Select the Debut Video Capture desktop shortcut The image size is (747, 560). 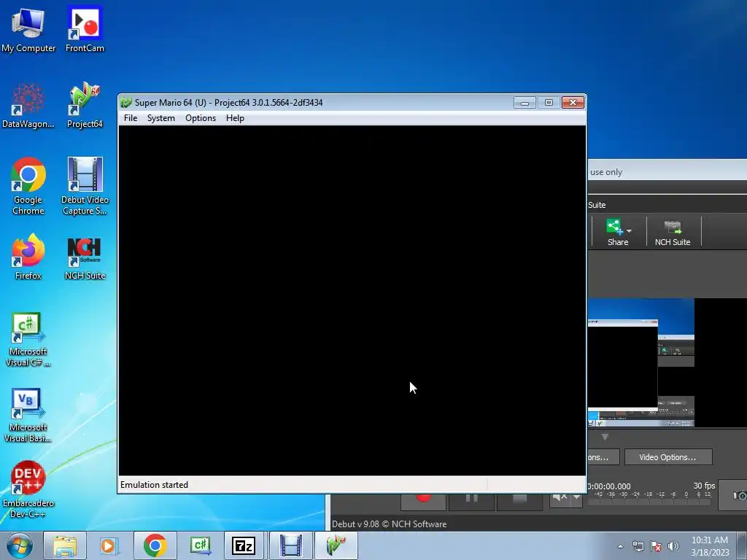85,186
